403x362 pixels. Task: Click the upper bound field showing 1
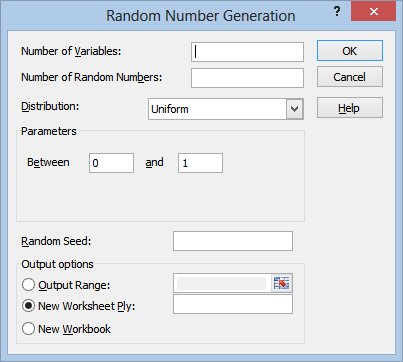coord(200,163)
